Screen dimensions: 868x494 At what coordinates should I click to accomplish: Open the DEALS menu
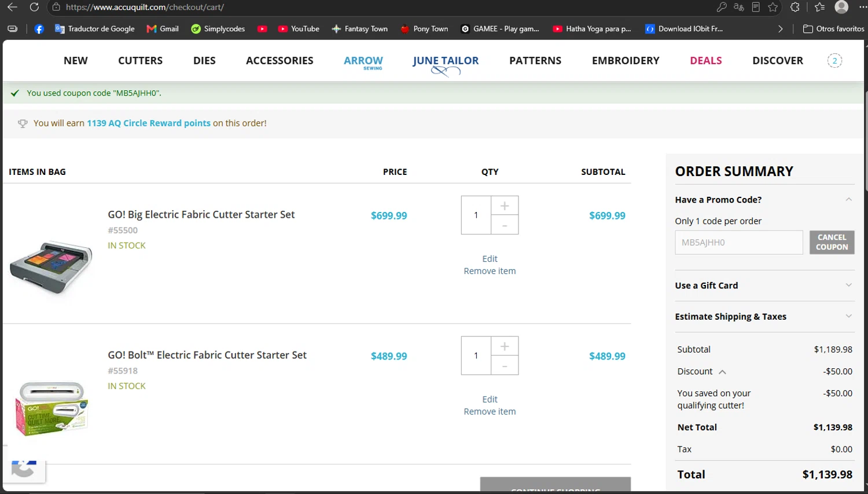coord(706,60)
